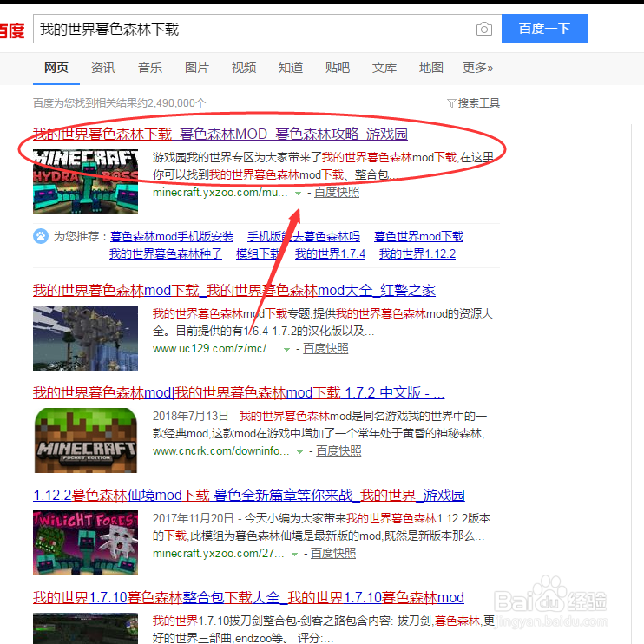
Task: Open the 红警之家 暮色森林mod大全 result
Action: (x=234, y=291)
